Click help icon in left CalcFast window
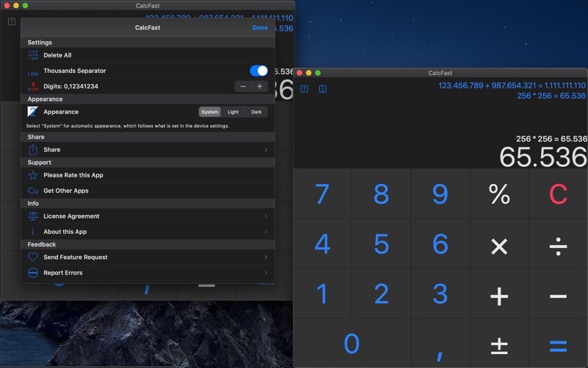Screen dimensions: 588x368 coord(12,21)
